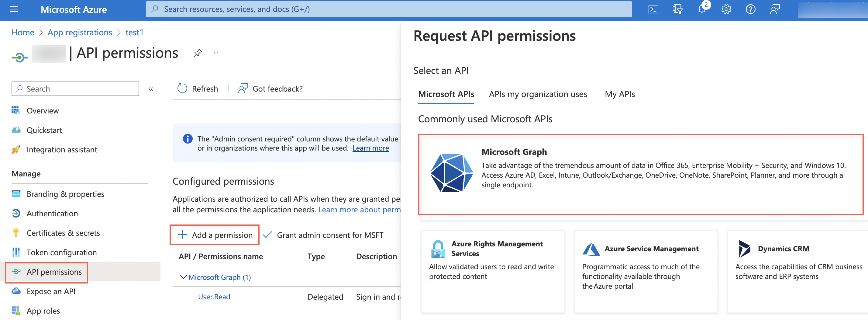The width and height of the screenshot is (868, 320).
Task: Click the Certificates & secrets key icon
Action: [x=16, y=233]
